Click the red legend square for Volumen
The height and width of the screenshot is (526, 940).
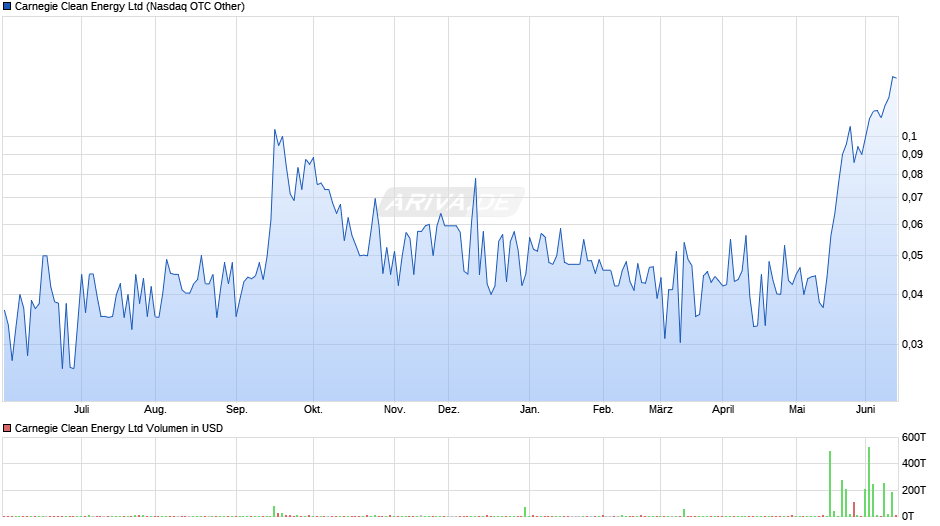[x=7, y=428]
